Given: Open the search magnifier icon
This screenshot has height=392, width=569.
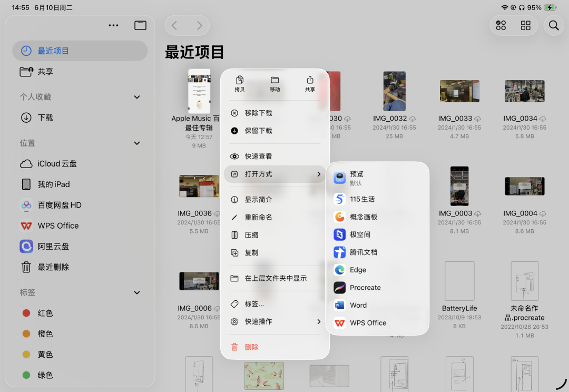Looking at the screenshot, I should pyautogui.click(x=554, y=25).
